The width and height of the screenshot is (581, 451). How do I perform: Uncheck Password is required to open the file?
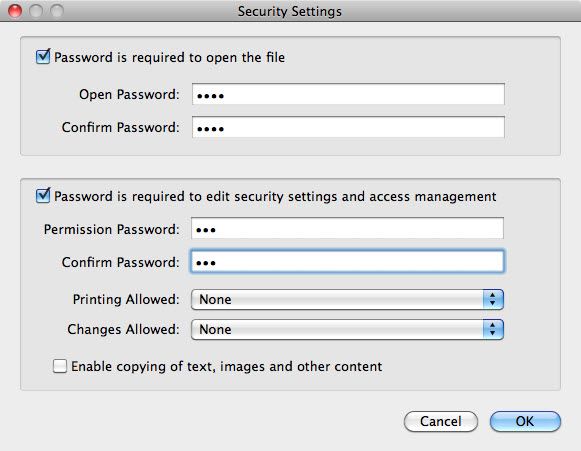click(x=43, y=57)
